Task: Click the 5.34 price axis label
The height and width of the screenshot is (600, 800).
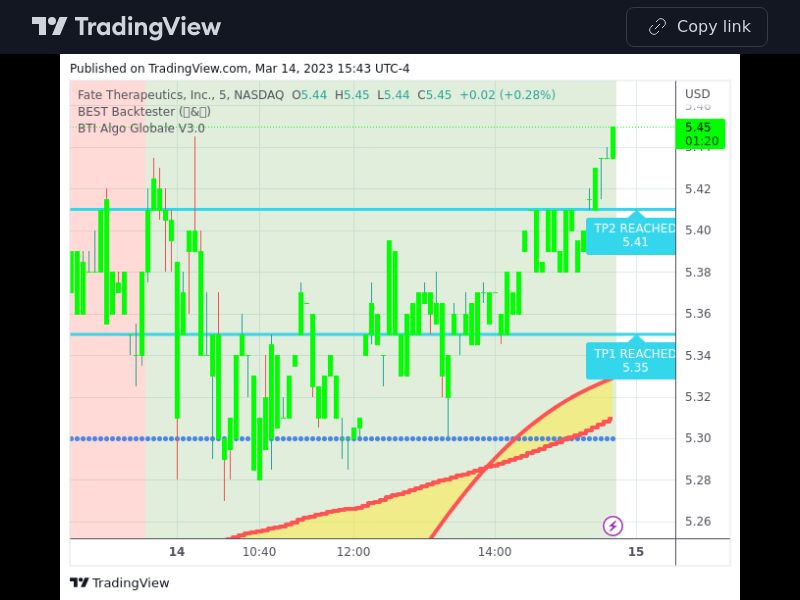Action: click(x=698, y=355)
